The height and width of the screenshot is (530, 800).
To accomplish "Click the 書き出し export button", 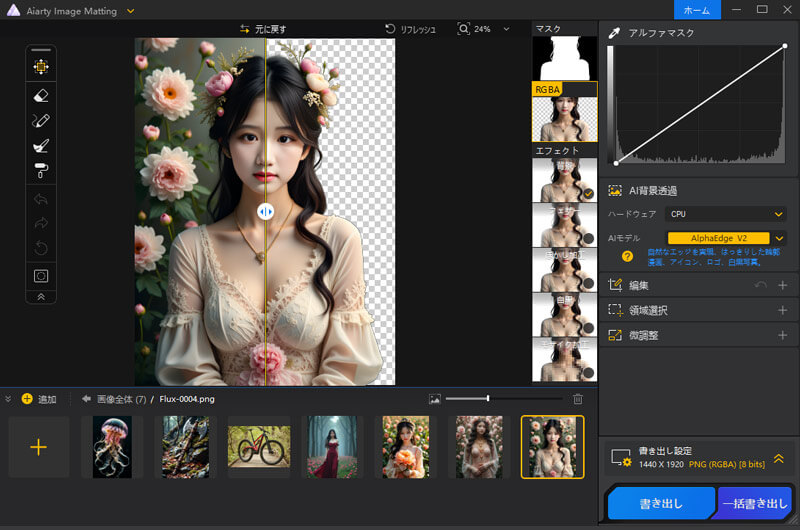I will tap(662, 503).
